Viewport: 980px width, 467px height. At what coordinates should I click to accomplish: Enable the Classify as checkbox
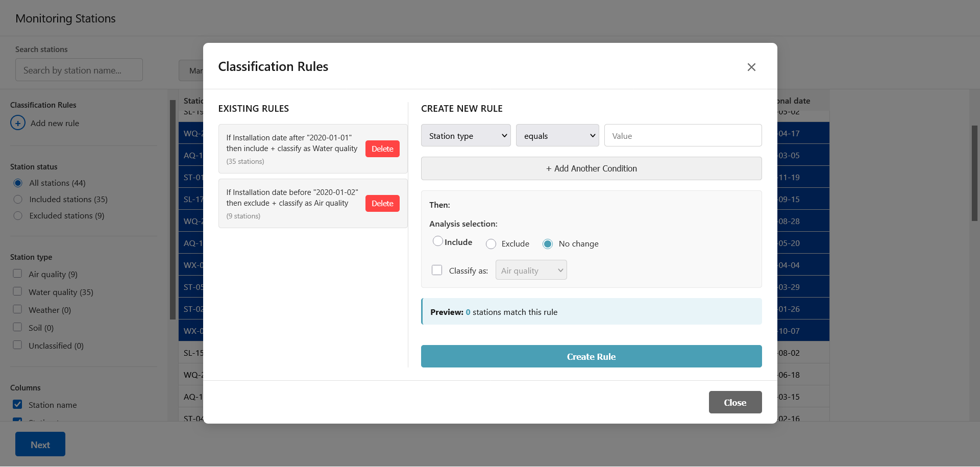(437, 270)
